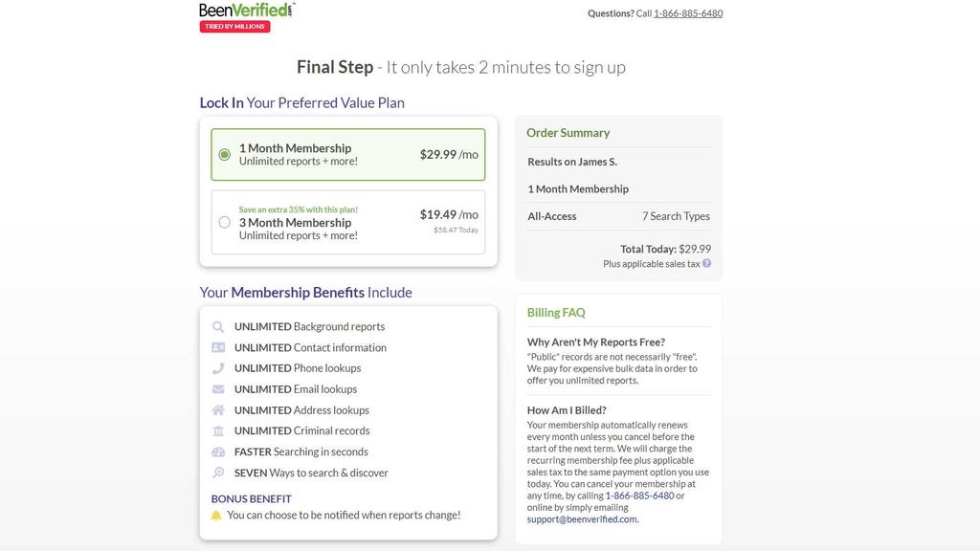980x551 pixels.
Task: Click the Tried By Millions badge
Action: pos(234,27)
